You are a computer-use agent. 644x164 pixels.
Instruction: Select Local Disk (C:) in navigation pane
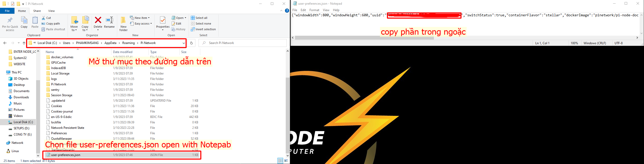coord(23,122)
